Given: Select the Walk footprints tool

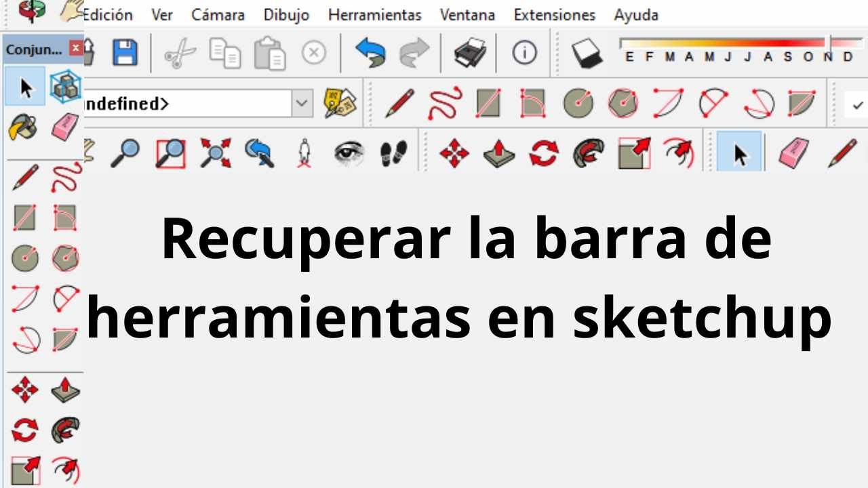Looking at the screenshot, I should point(393,153).
